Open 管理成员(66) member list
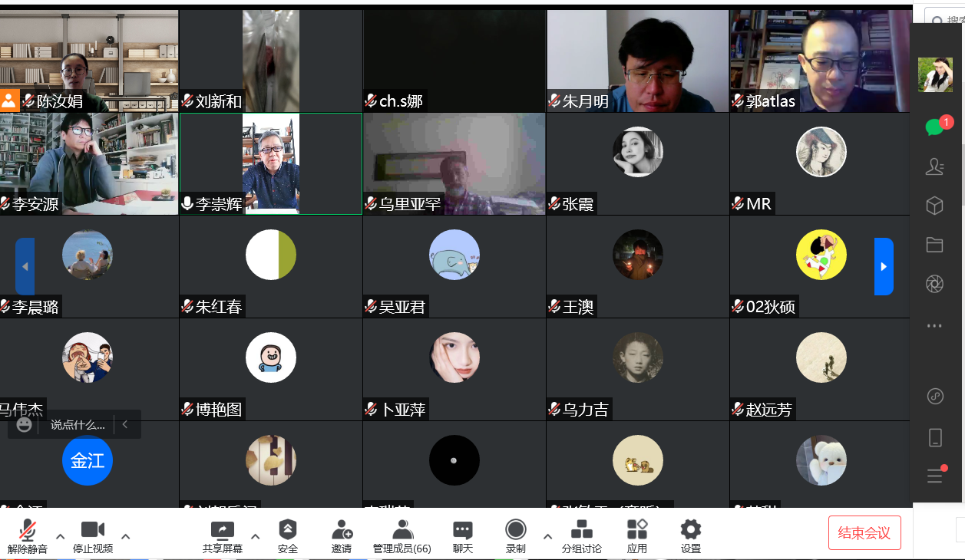The height and width of the screenshot is (560, 965). coord(402,535)
